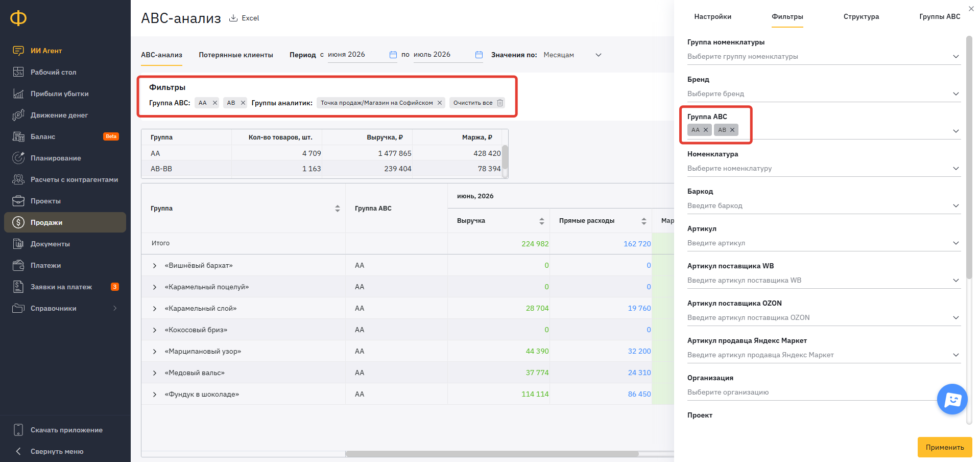980x462 pixels.
Task: Open the Платежи wallet icon
Action: coord(18,265)
